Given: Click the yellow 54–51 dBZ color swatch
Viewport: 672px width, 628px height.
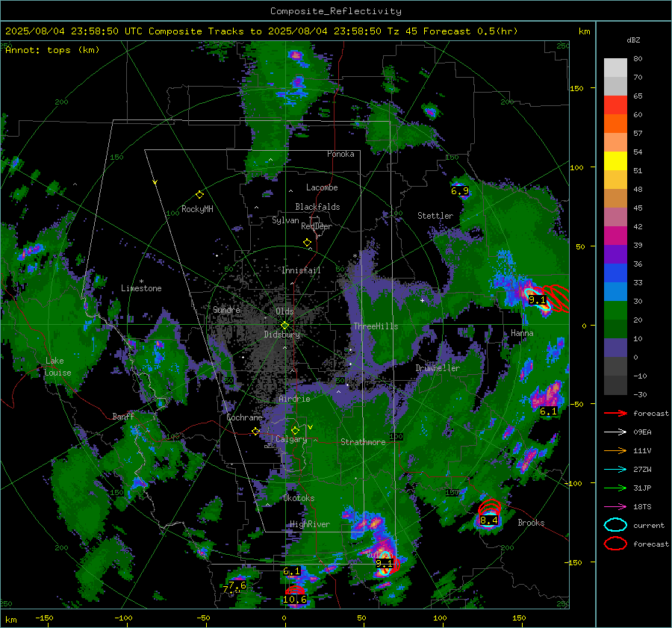Looking at the screenshot, I should 615,161.
